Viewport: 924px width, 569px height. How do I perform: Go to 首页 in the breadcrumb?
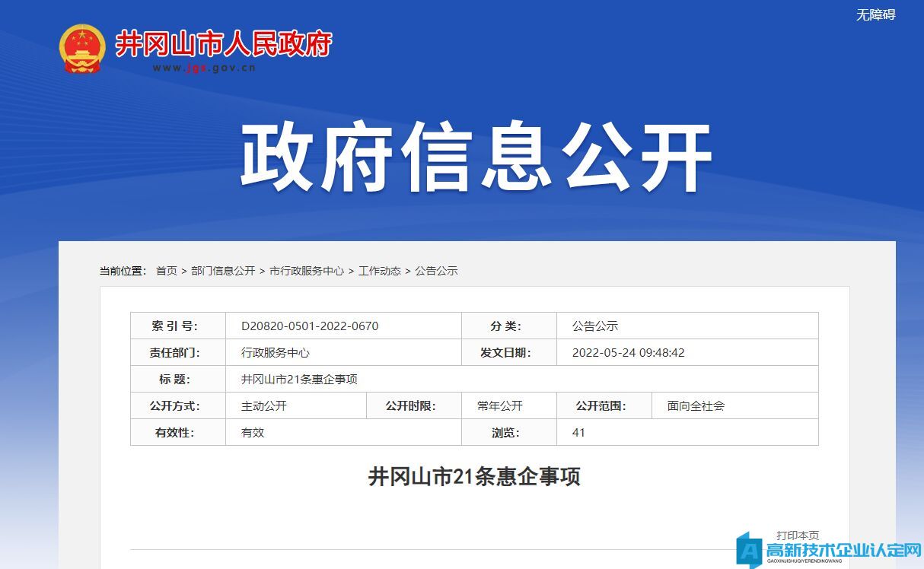[x=167, y=271]
